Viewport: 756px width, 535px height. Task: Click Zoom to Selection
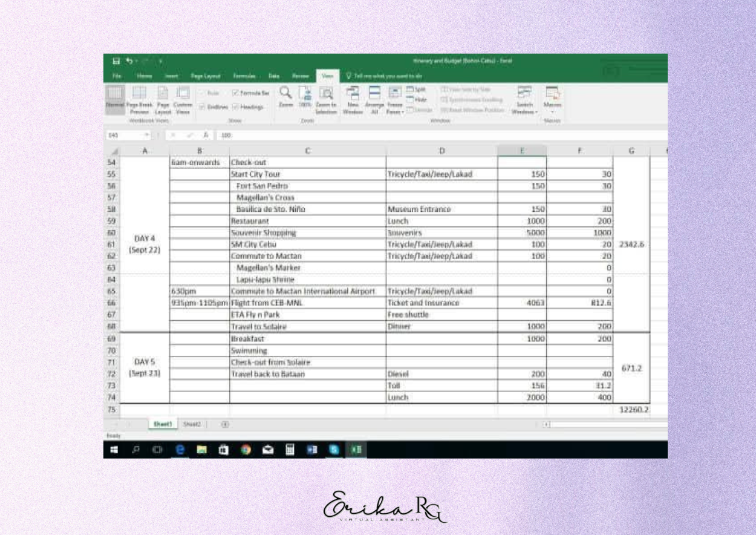tap(326, 99)
